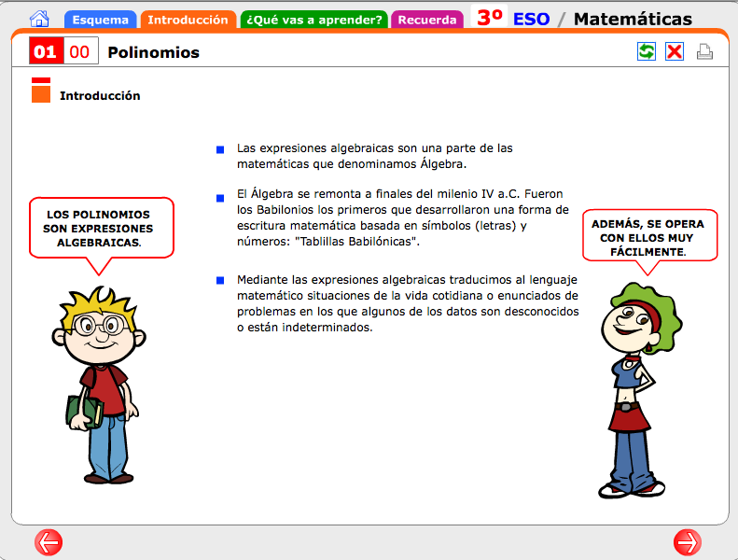
Task: Click the paragraph starting 'Mediante las expresiones'
Action: pyautogui.click(x=408, y=303)
